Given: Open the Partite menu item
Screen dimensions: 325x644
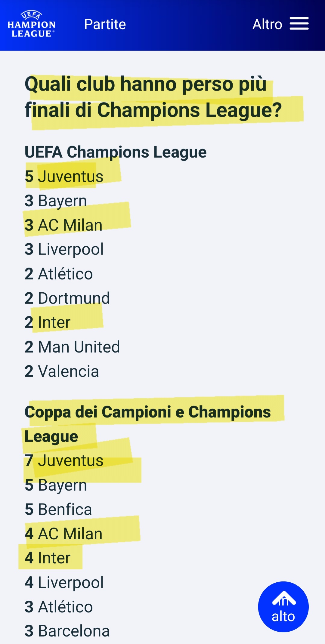Looking at the screenshot, I should (x=105, y=24).
